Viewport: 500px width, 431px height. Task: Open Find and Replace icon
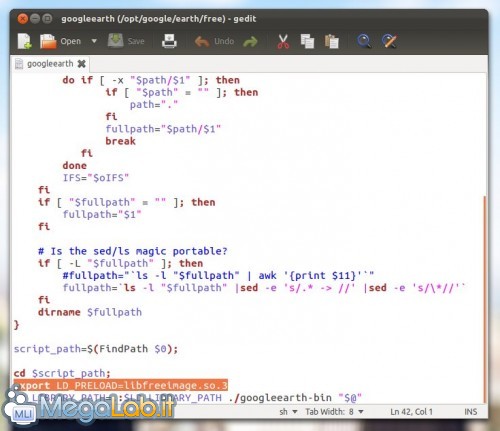[389, 41]
